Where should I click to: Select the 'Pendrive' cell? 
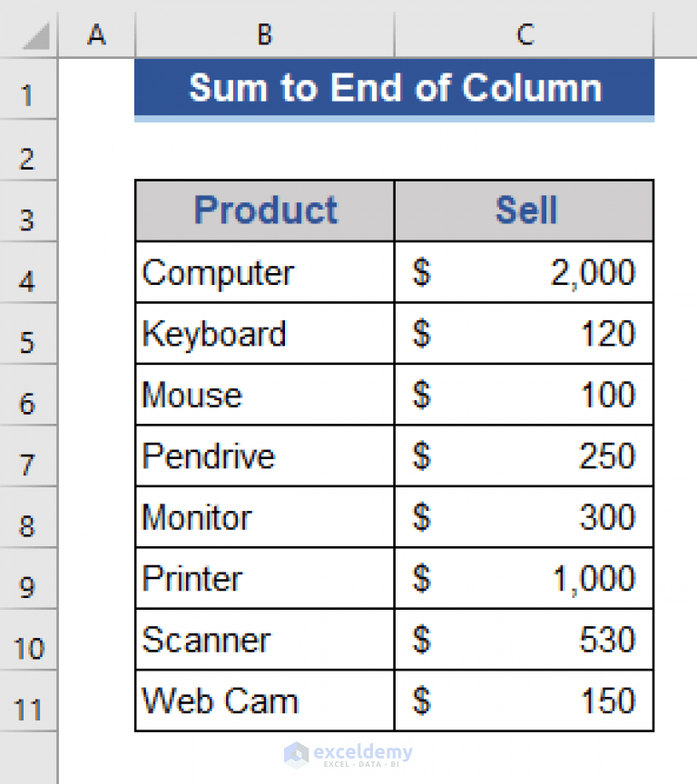(x=263, y=456)
